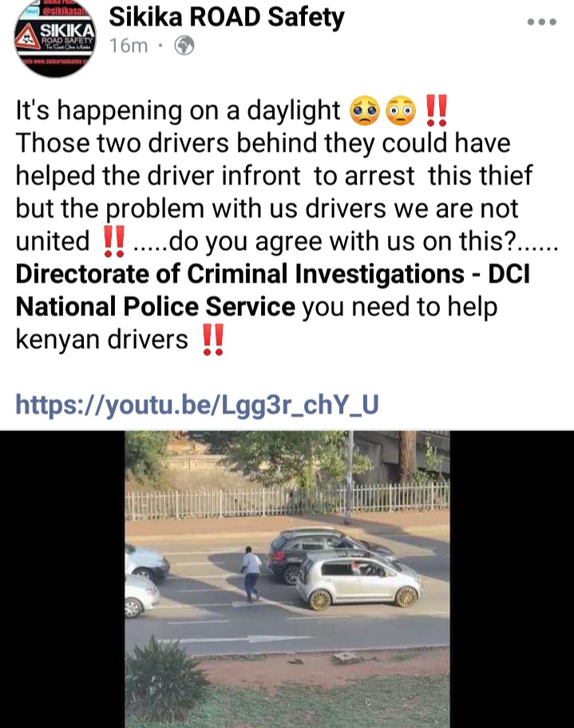The image size is (574, 728).
Task: Click the silver hatchback in the video
Action: point(359,581)
